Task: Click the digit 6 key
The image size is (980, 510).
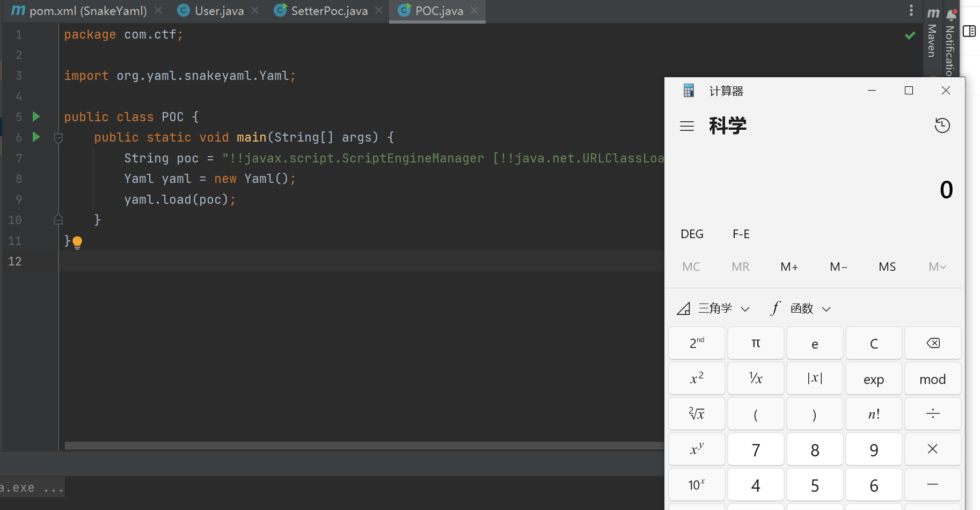Action: tap(874, 485)
